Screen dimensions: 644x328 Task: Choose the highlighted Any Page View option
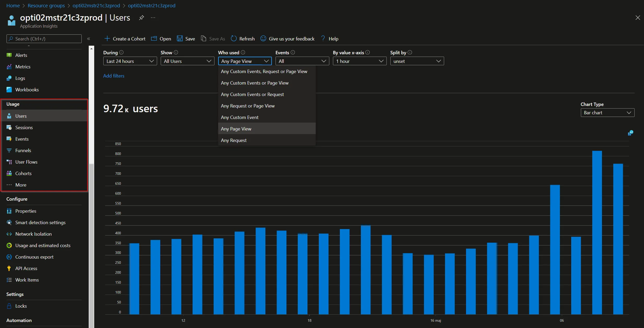click(267, 129)
